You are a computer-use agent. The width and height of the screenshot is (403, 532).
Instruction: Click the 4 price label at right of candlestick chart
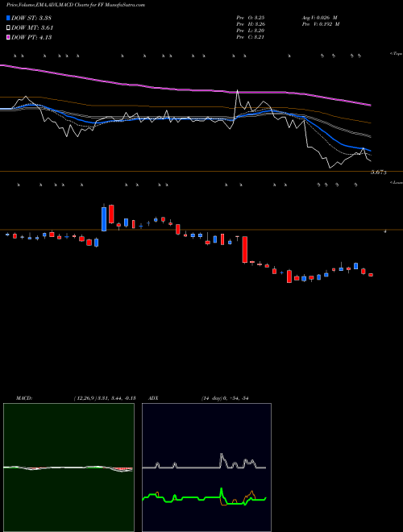click(385, 231)
